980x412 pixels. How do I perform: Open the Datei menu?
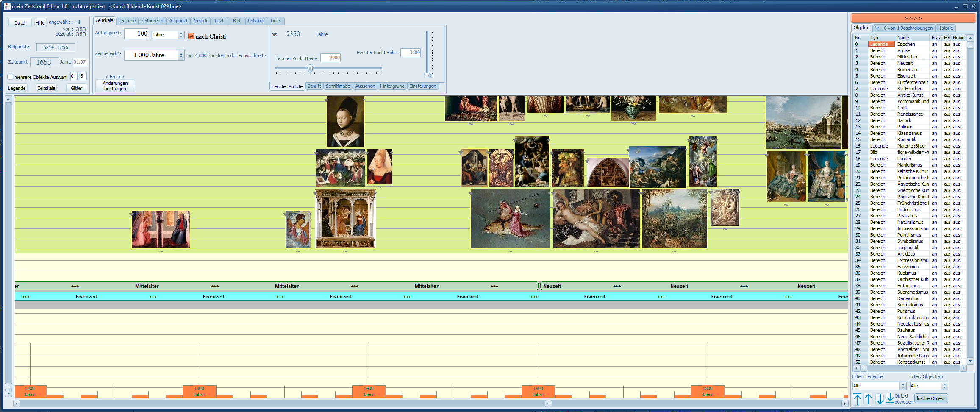click(x=20, y=23)
